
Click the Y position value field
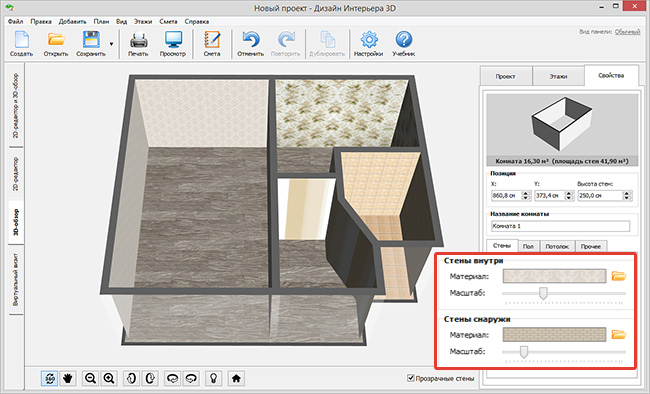pyautogui.click(x=550, y=195)
